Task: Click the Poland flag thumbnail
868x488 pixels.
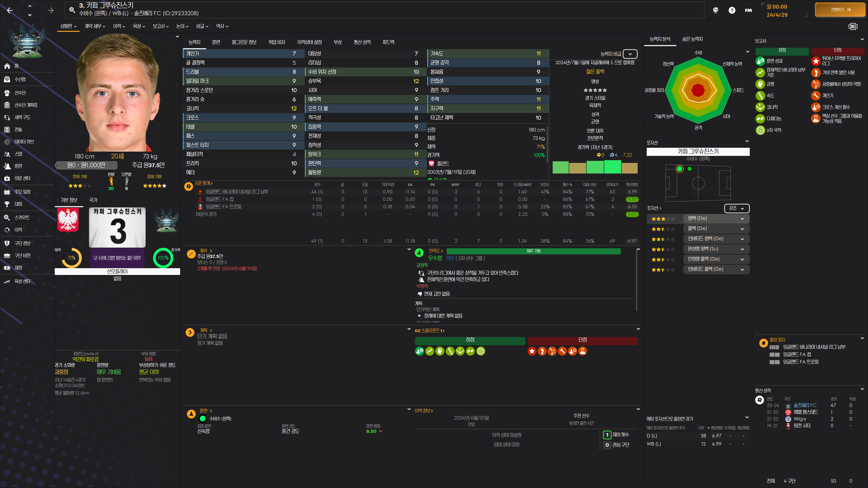Action: (x=68, y=221)
